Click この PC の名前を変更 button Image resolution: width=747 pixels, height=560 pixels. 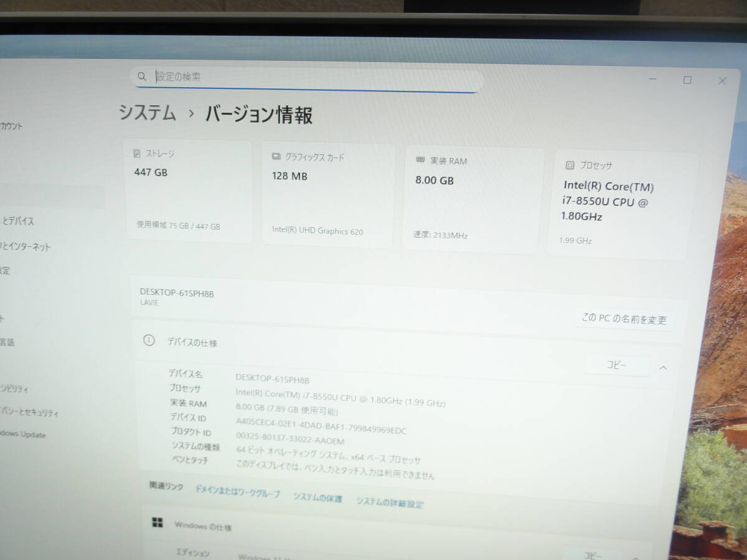pos(624,319)
